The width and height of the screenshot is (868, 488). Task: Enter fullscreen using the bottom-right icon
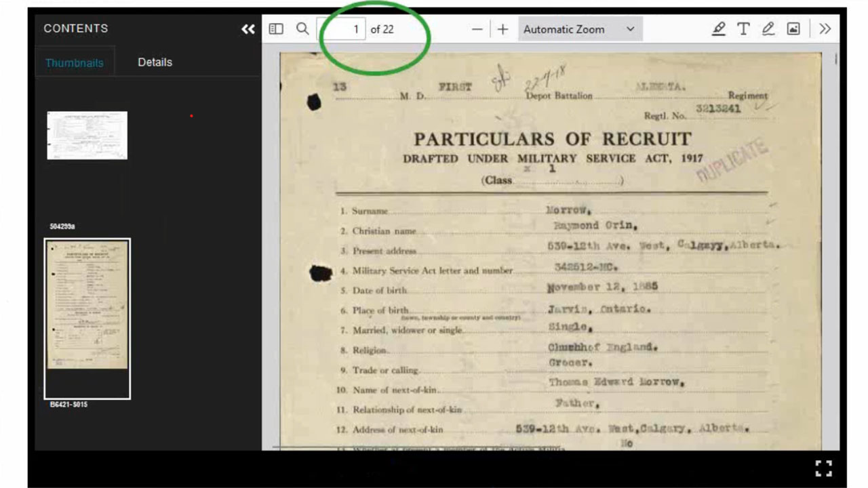pos(824,467)
